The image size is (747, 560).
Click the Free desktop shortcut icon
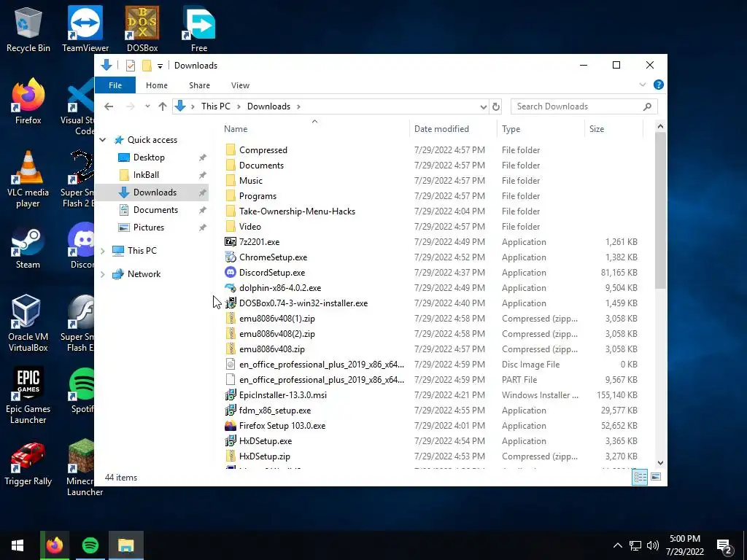199,29
